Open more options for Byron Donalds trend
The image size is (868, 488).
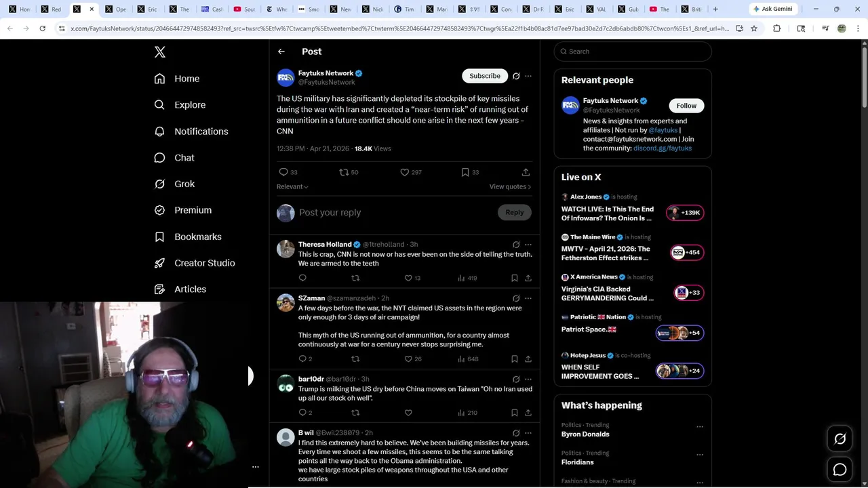tap(700, 427)
